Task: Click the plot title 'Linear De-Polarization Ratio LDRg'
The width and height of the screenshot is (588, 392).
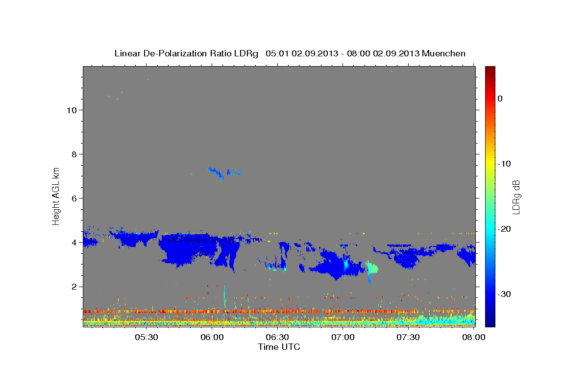Action: pos(186,53)
